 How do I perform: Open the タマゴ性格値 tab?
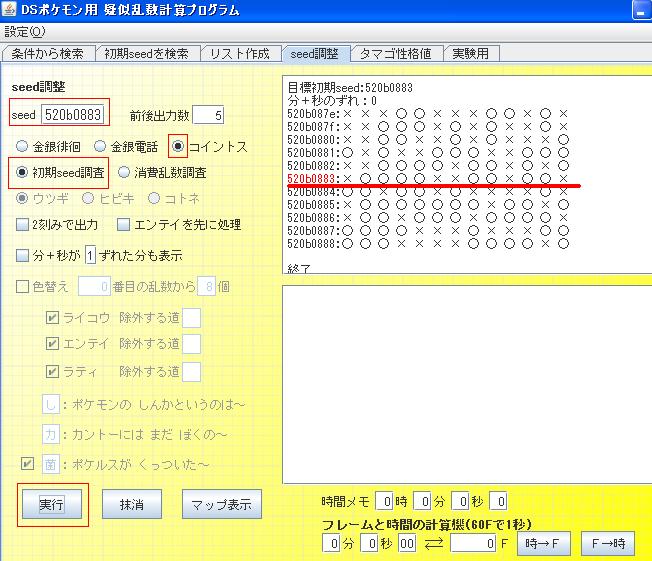coord(396,54)
